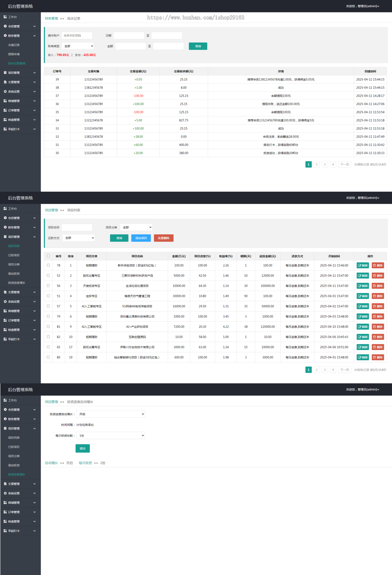This screenshot has height=575, width=392.
Task: Click the 添加项目 button
Action: 141,238
